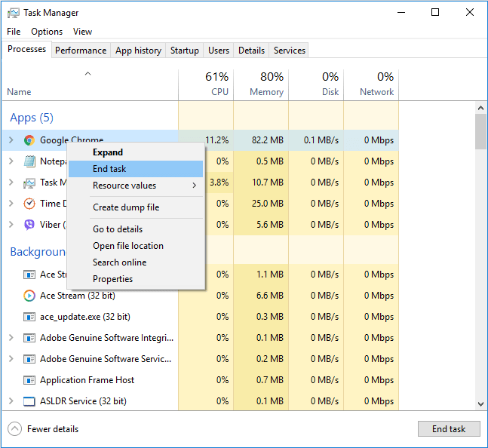Click Fewer details link
Image resolution: width=488 pixels, height=448 pixels.
(x=53, y=429)
